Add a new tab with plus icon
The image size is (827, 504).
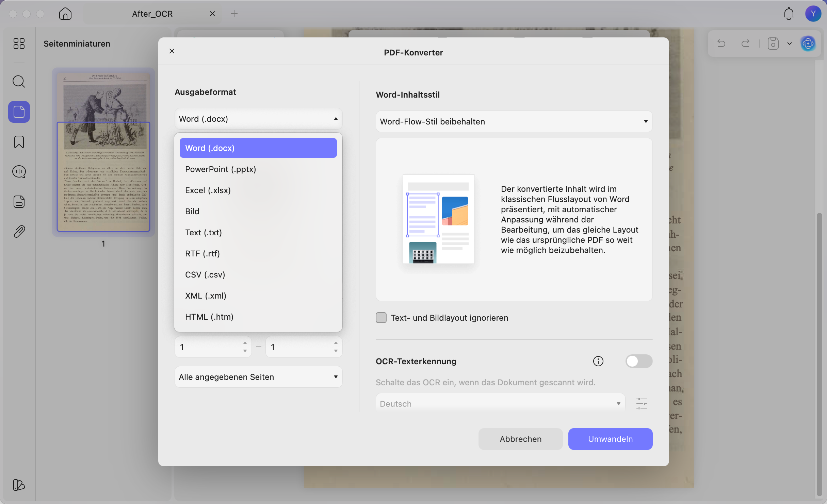tap(234, 14)
